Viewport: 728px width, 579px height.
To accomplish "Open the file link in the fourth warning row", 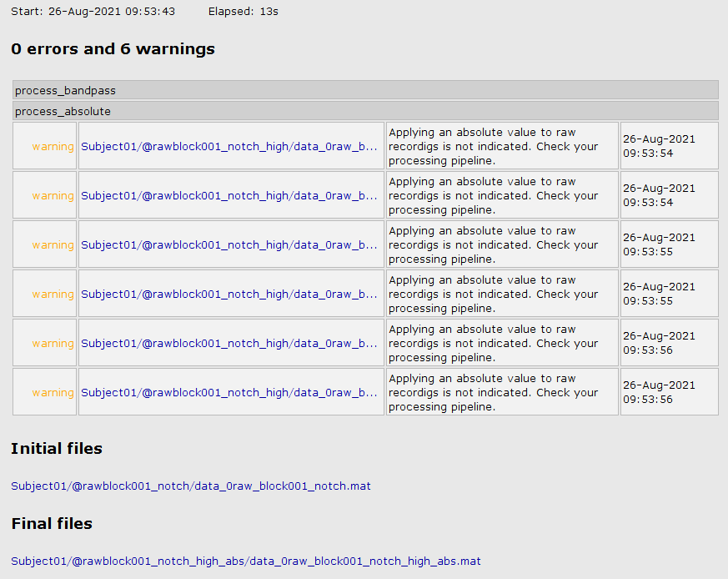I will [229, 295].
